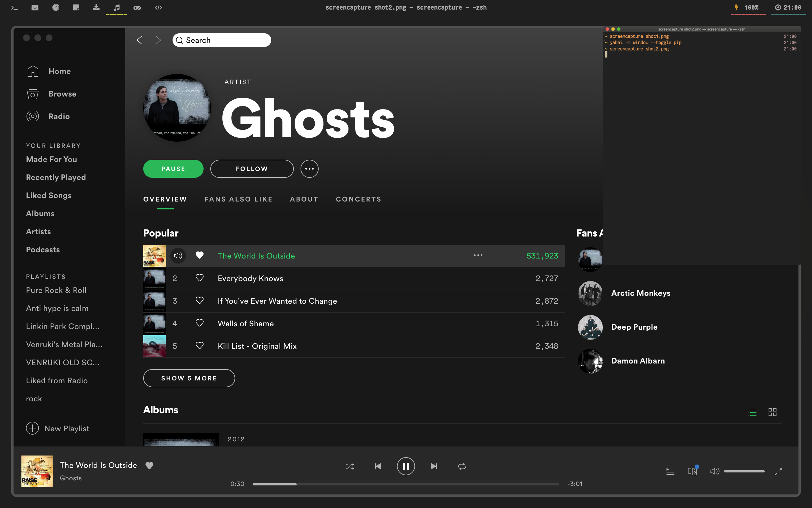The image size is (812, 508).
Task: Seek within the song progress bar
Action: (406, 484)
